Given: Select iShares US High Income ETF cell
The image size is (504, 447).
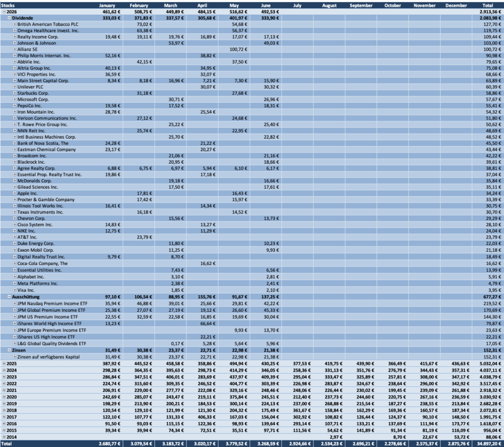Looking at the screenshot, I should coord(46,337).
